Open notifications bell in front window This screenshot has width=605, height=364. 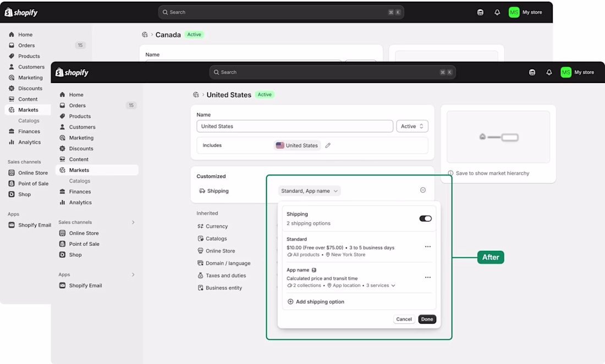tap(549, 73)
